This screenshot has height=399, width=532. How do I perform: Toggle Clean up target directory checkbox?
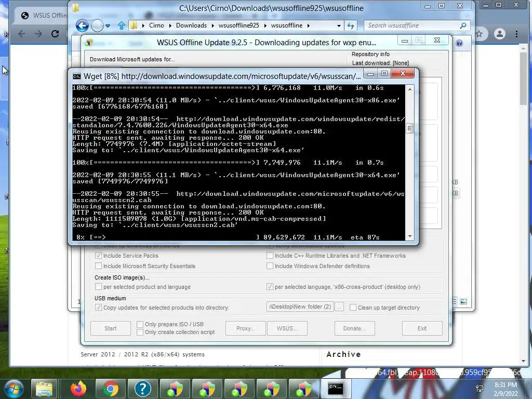click(353, 308)
